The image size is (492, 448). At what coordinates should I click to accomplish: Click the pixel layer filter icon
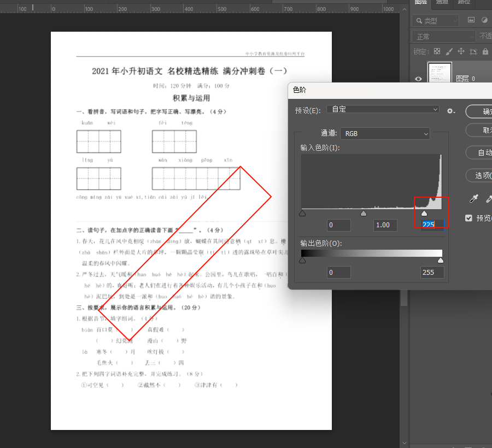pyautogui.click(x=471, y=20)
